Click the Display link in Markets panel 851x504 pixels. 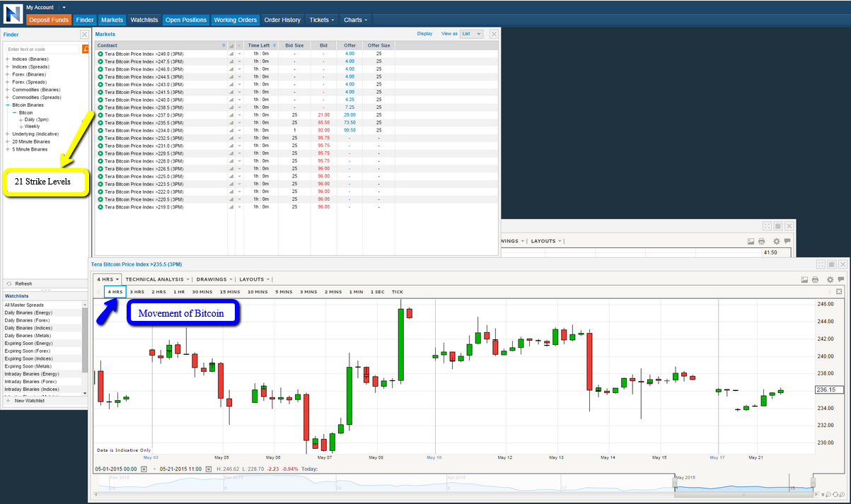(x=424, y=34)
